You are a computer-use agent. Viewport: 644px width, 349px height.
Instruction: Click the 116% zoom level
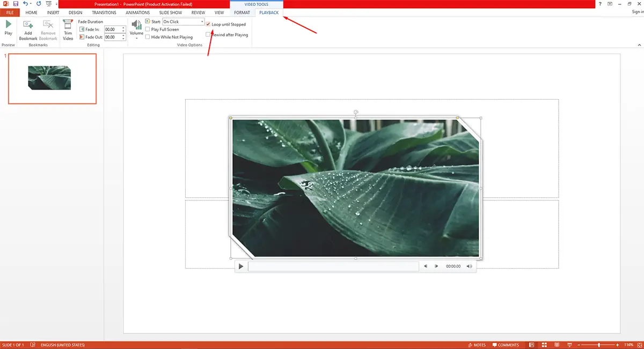coord(629,345)
